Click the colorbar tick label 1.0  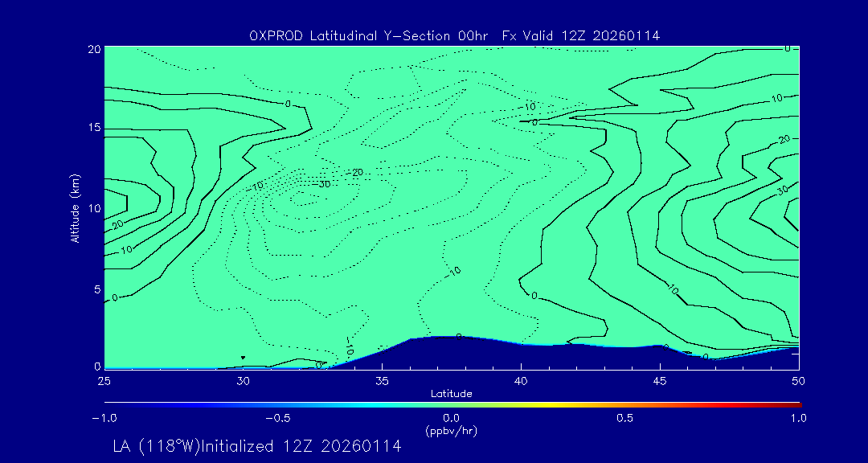click(x=797, y=418)
